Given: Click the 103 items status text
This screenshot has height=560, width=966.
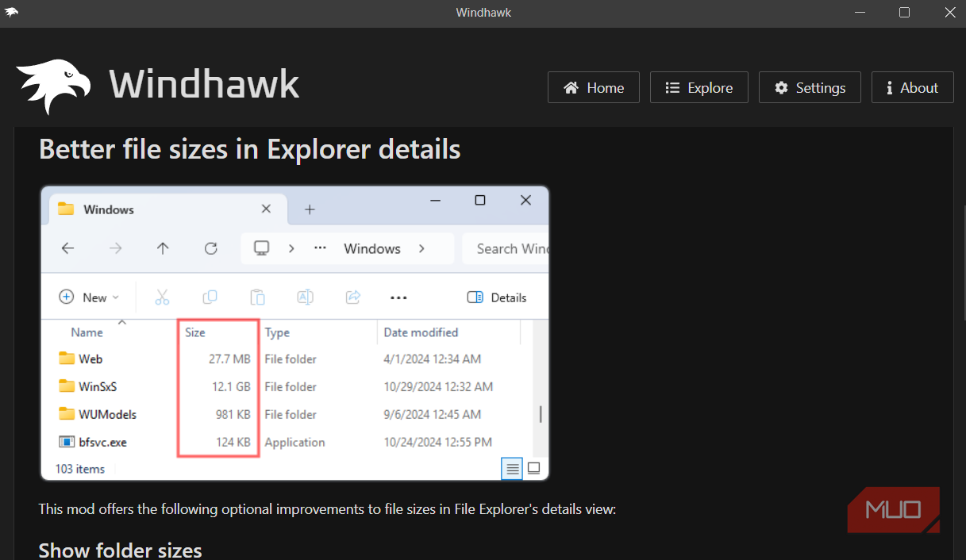Looking at the screenshot, I should (x=79, y=469).
